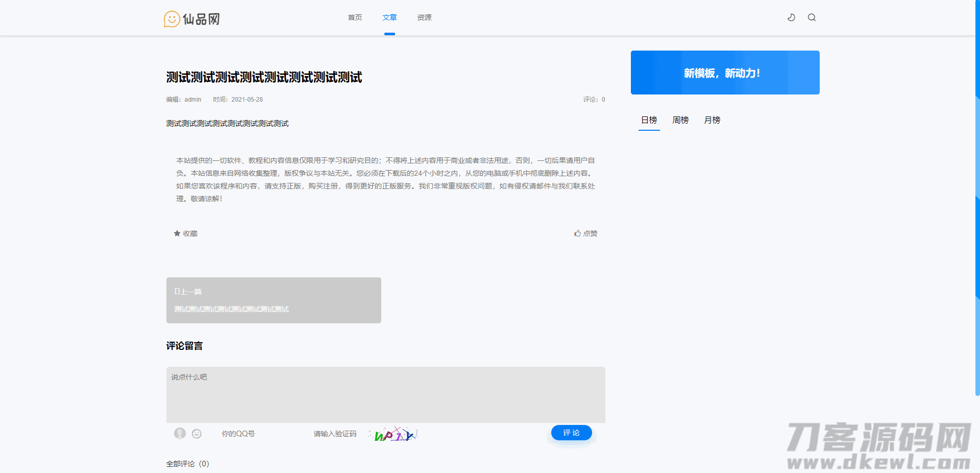The image size is (980, 473).
Task: Click the user avatar icon in comment bar
Action: tap(180, 434)
